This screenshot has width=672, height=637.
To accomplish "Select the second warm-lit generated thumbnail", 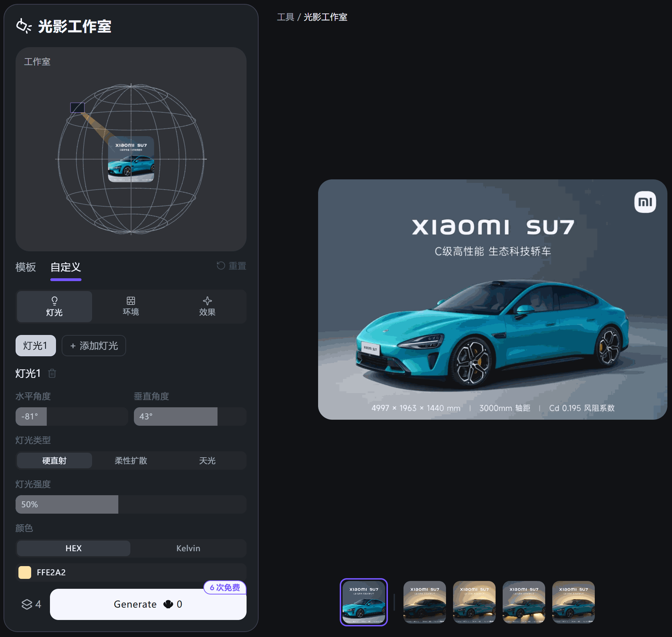I will (474, 602).
